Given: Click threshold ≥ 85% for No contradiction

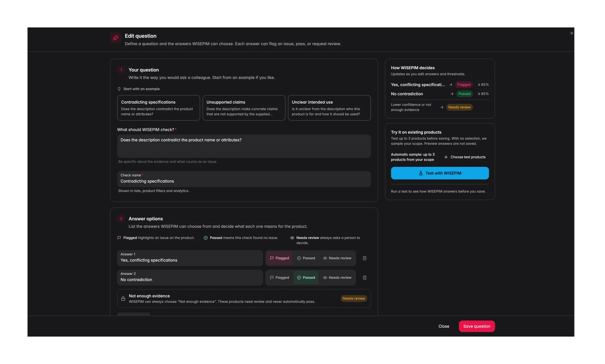Looking at the screenshot, I should (483, 94).
